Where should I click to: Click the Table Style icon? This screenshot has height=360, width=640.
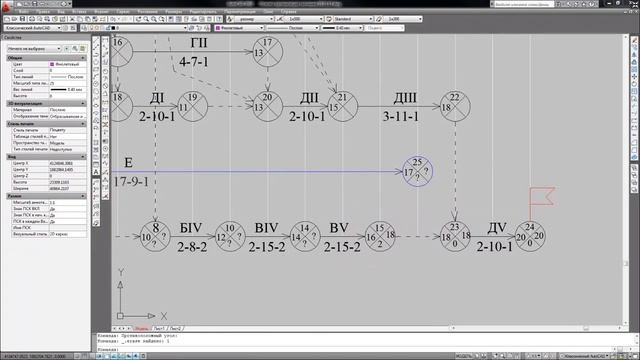tap(329, 19)
